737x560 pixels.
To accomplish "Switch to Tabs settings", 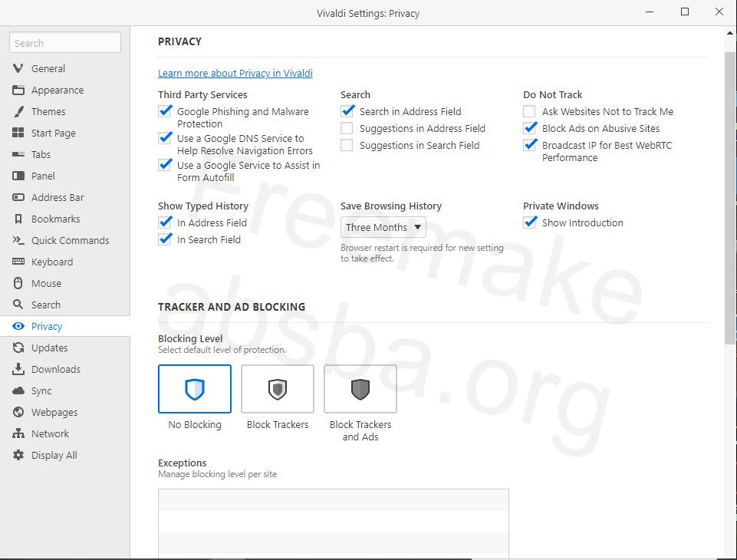I will point(41,154).
